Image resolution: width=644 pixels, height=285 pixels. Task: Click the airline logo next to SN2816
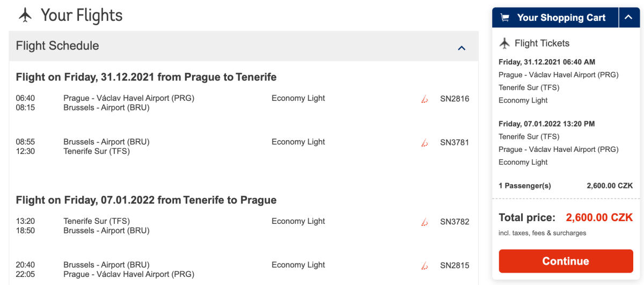(425, 99)
